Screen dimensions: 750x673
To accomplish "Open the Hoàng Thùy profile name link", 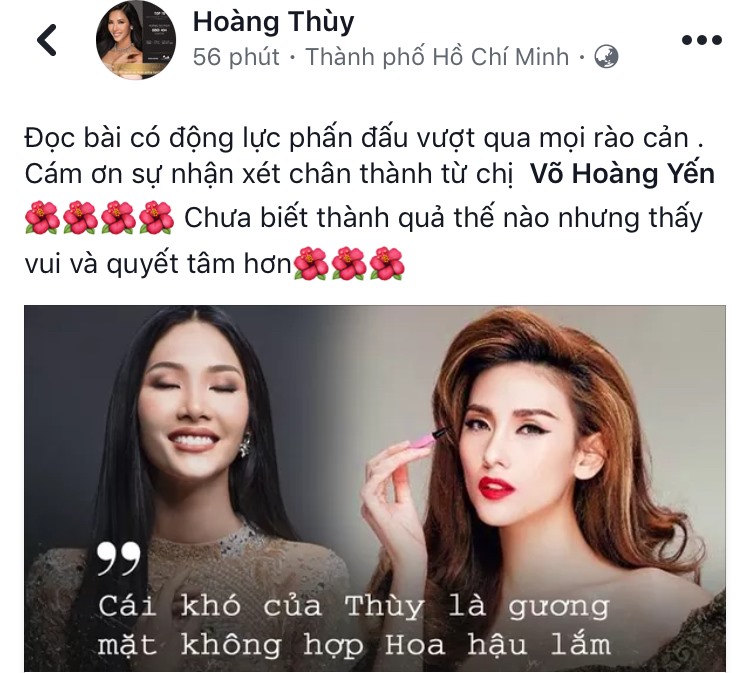I will pyautogui.click(x=274, y=22).
